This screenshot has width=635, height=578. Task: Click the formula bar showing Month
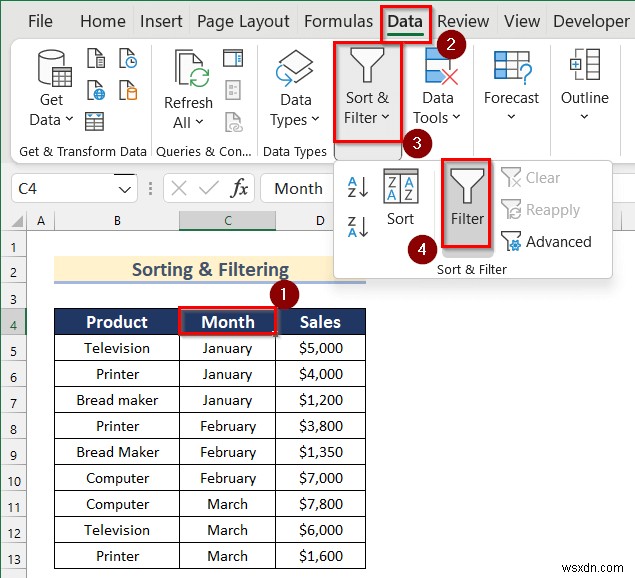[x=298, y=188]
